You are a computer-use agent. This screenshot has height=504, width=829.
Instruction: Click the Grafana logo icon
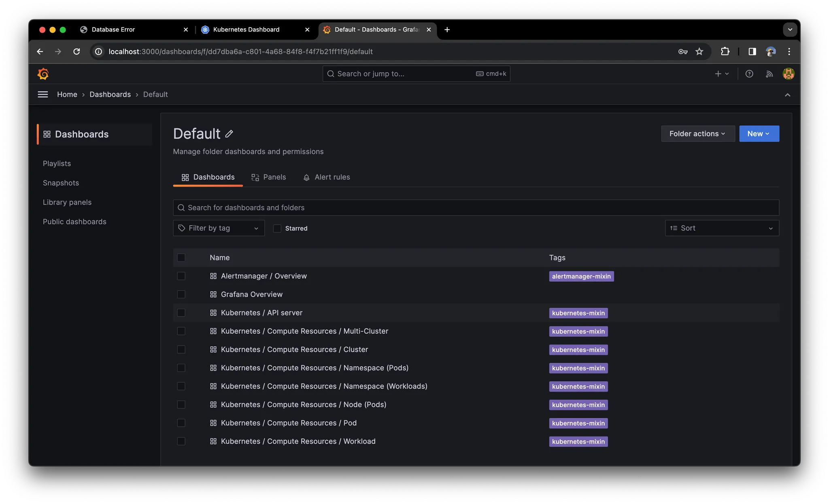click(x=43, y=74)
